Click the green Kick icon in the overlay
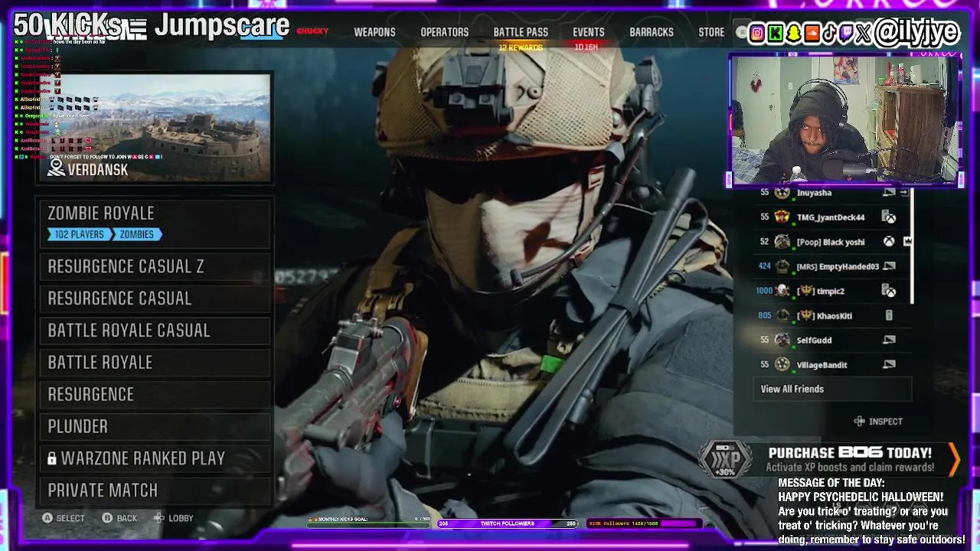 point(776,33)
